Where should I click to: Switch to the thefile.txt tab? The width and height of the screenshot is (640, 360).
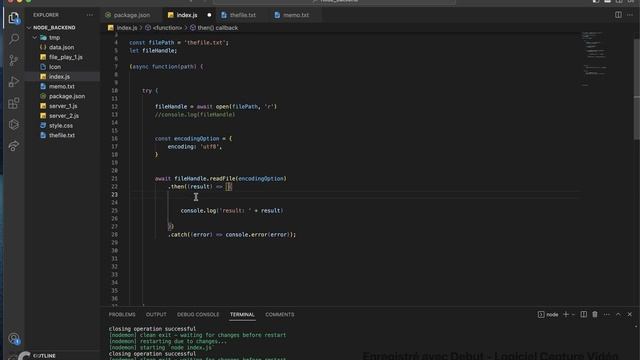coord(242,15)
